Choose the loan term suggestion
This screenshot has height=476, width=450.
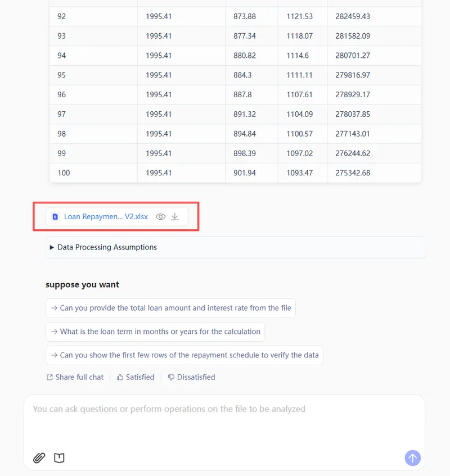click(x=155, y=332)
